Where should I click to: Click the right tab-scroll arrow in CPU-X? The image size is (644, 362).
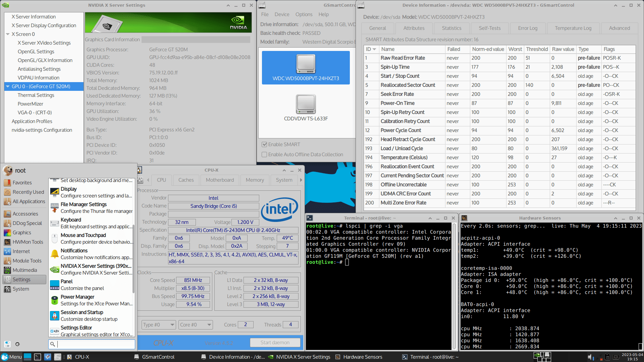[301, 180]
